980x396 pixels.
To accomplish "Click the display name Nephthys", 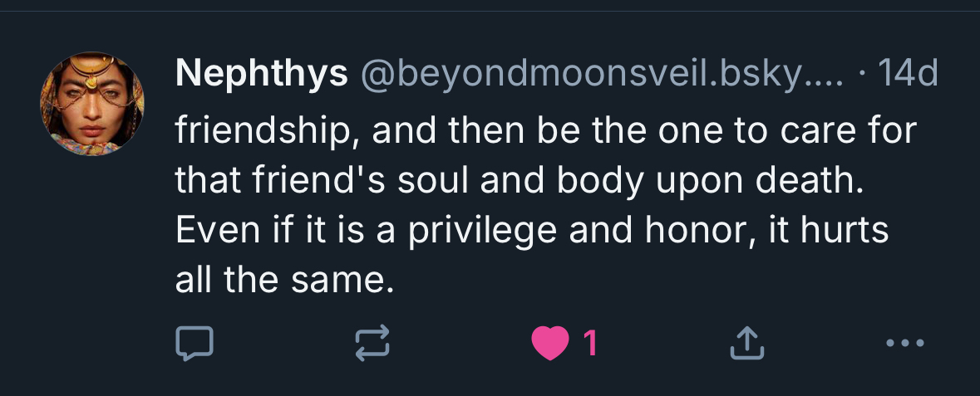I will click(261, 76).
